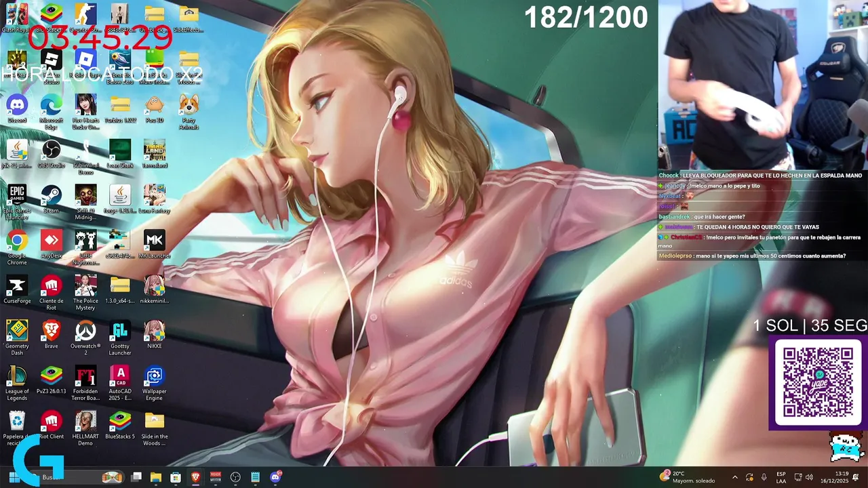Image resolution: width=868 pixels, height=488 pixels.
Task: Launch the AutoCAD 2025 desktop shortcut
Action: point(120,383)
